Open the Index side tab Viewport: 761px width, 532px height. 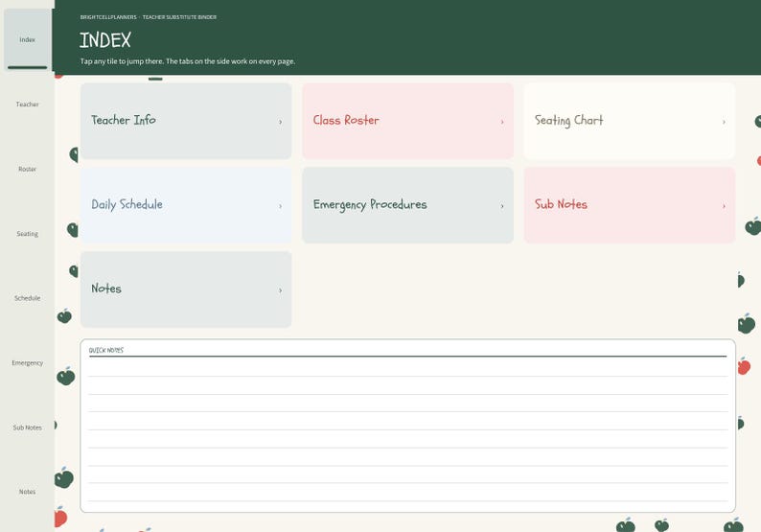[27, 40]
